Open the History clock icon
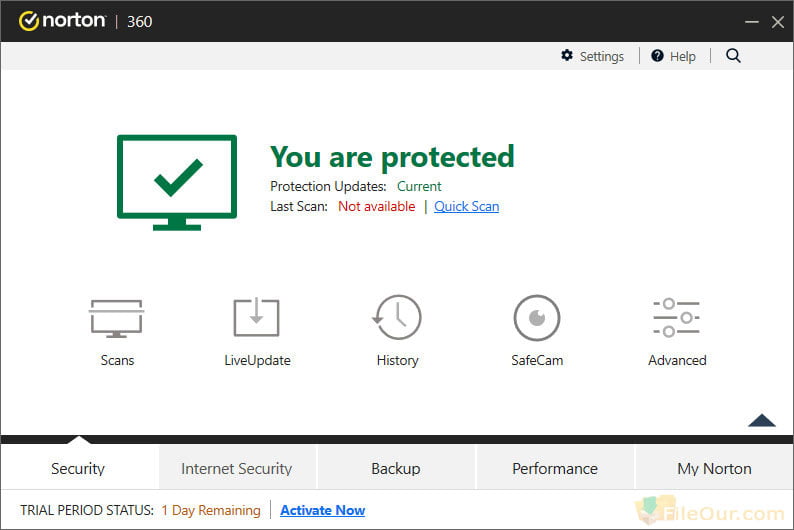The height and width of the screenshot is (530, 794). coord(397,317)
